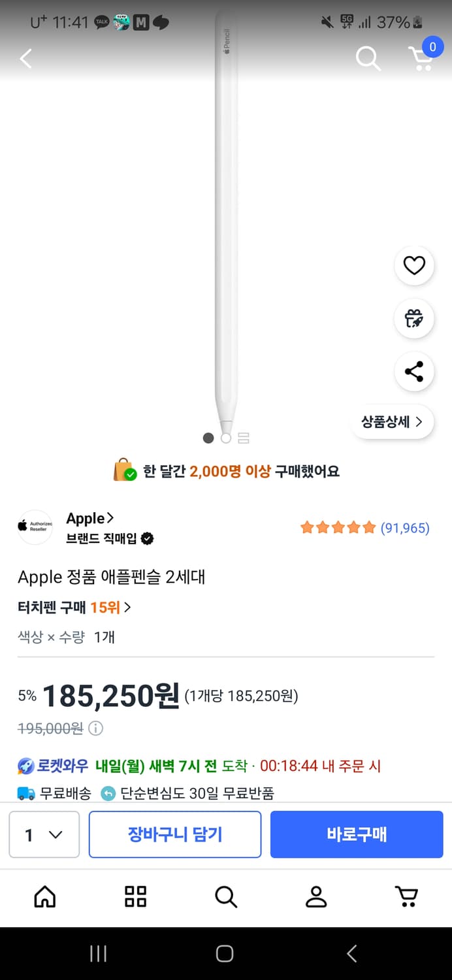Image resolution: width=452 pixels, height=980 pixels.
Task: Share the Apple Pencil product
Action: pos(414,371)
